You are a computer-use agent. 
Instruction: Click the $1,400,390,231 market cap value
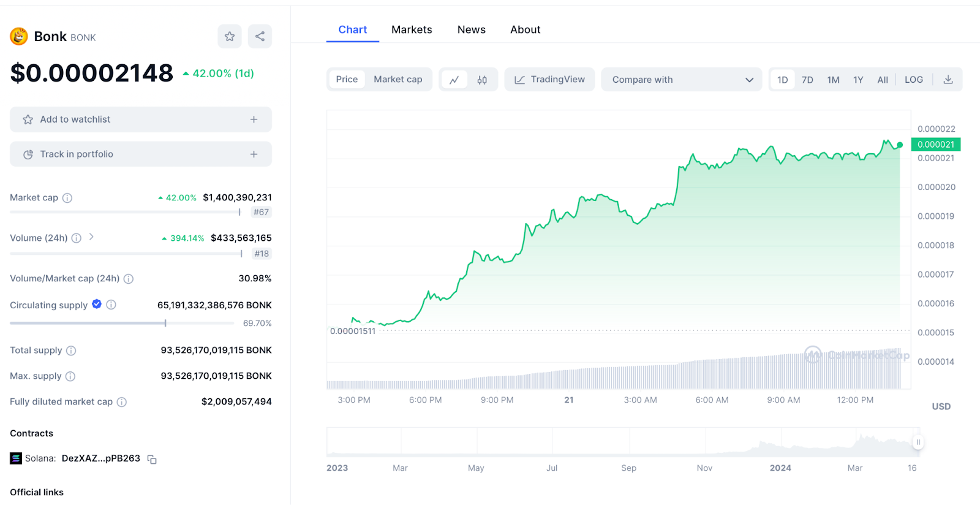238,197
